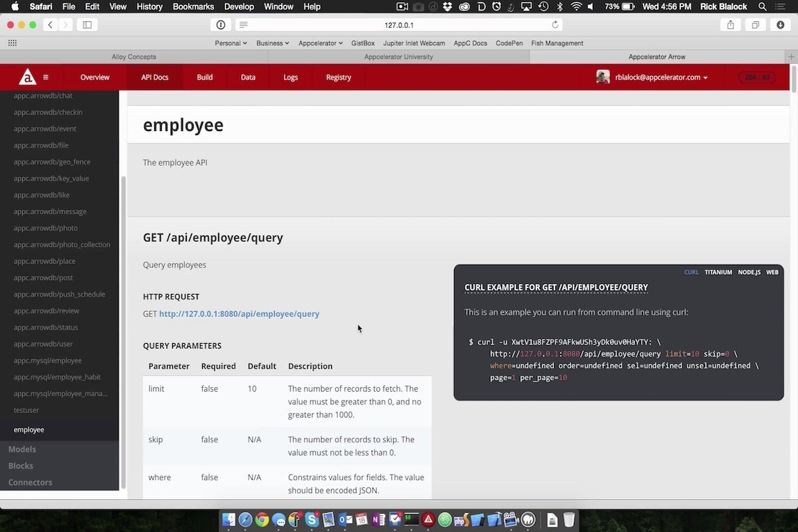Image resolution: width=798 pixels, height=532 pixels.
Task: Open Finder from the Dock
Action: pos(229,519)
